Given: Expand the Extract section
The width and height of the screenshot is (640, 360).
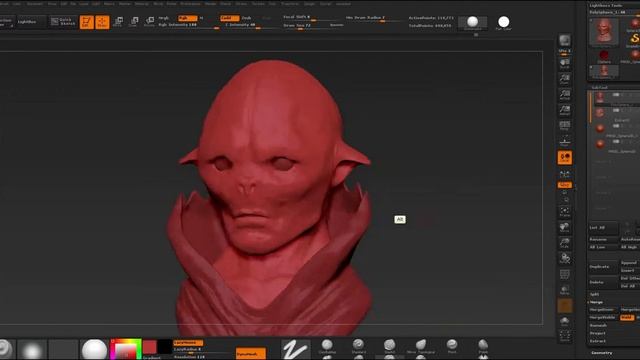Looking at the screenshot, I should (598, 341).
